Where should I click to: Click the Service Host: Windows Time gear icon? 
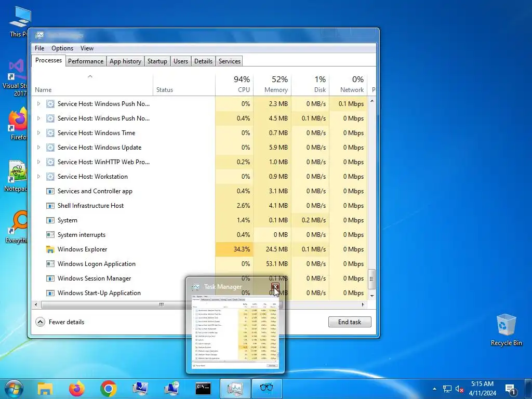tap(50, 133)
